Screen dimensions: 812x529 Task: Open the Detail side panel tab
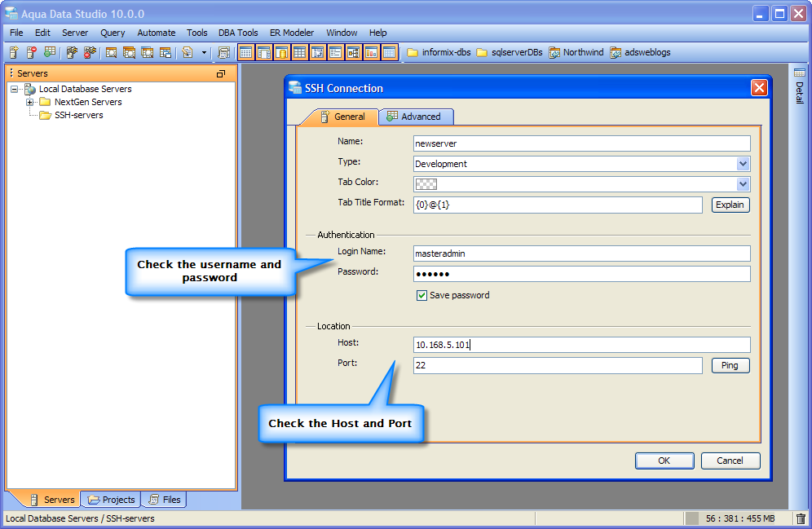[x=800, y=86]
